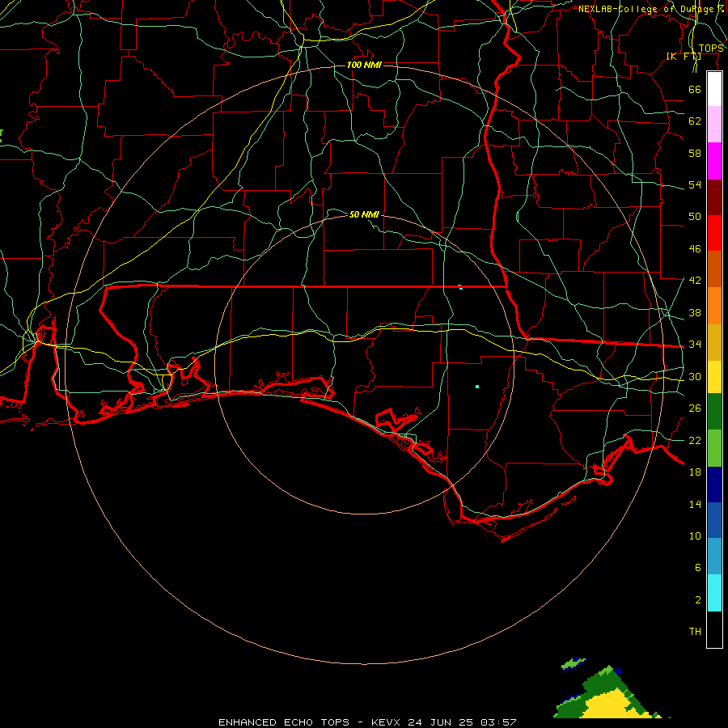Screen dimensions: 728x728
Task: Select the light green legend swatch
Action: tap(714, 448)
